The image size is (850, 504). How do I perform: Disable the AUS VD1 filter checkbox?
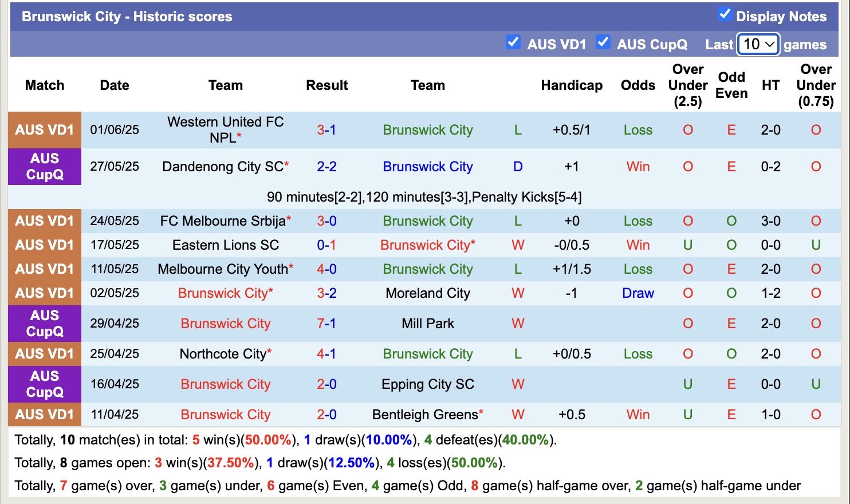pos(513,42)
